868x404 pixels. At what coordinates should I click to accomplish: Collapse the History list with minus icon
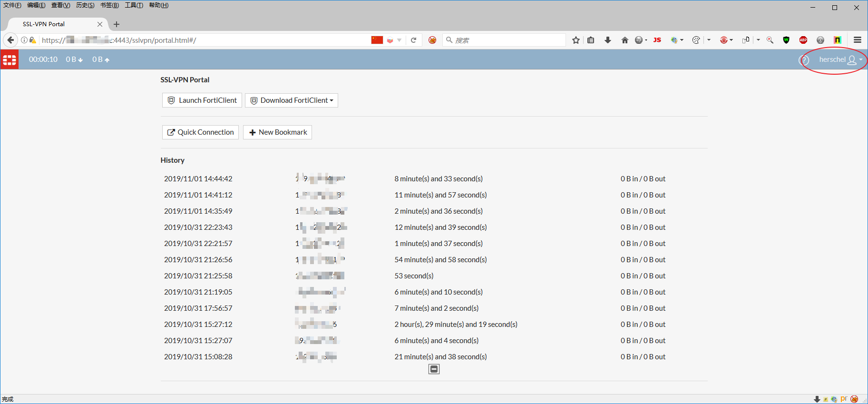pos(434,369)
